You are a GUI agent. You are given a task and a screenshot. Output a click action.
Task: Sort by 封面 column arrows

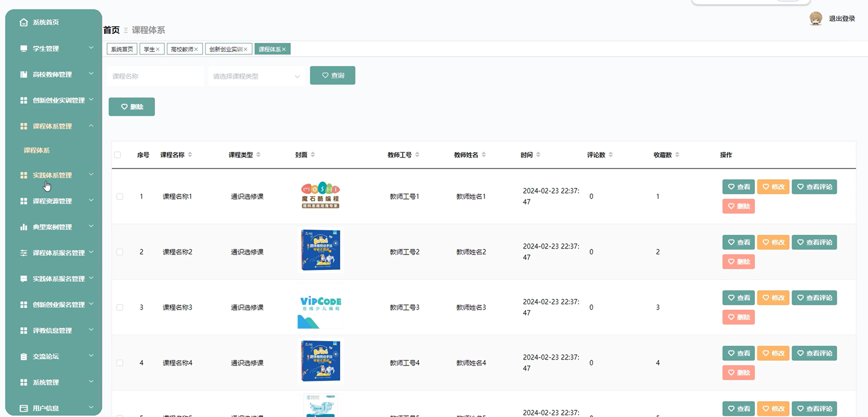tap(313, 155)
